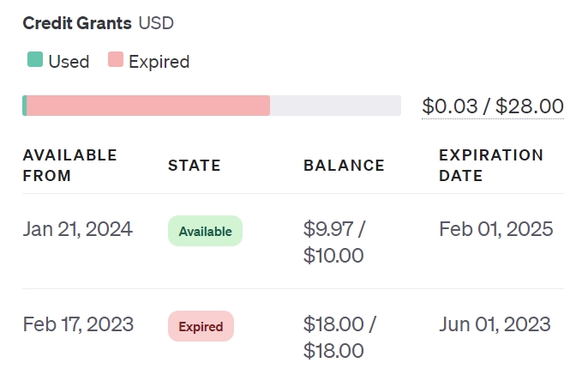Click the pink Expired legend swatch
Viewport: 588px width, 369px height.
point(116,60)
